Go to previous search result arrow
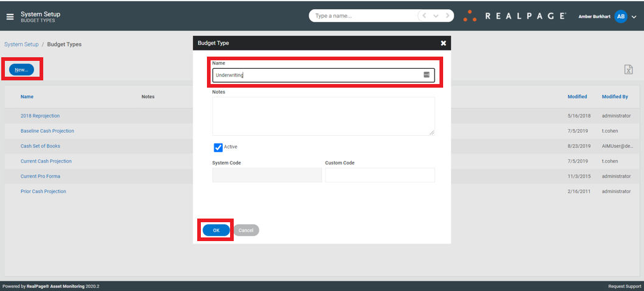This screenshot has width=644, height=291. [424, 16]
